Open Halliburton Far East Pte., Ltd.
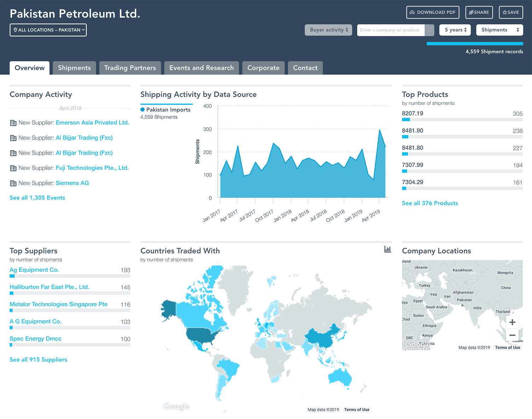The image size is (532, 419). (x=50, y=287)
